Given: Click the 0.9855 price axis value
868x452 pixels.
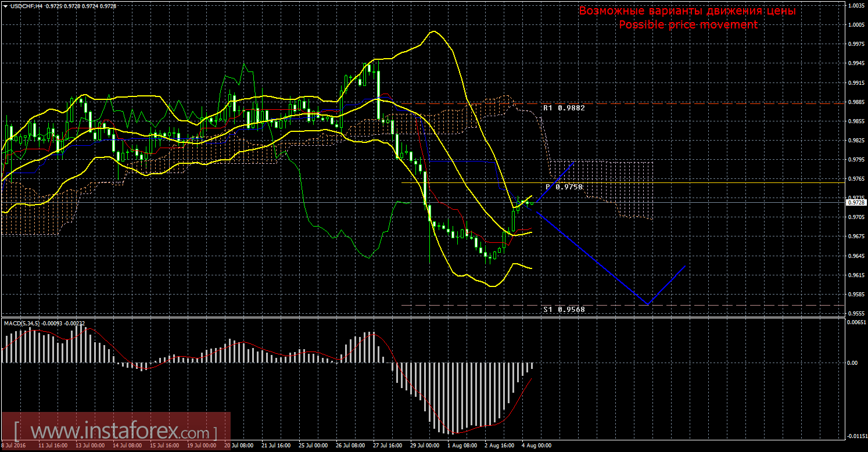Looking at the screenshot, I should click(x=856, y=121).
